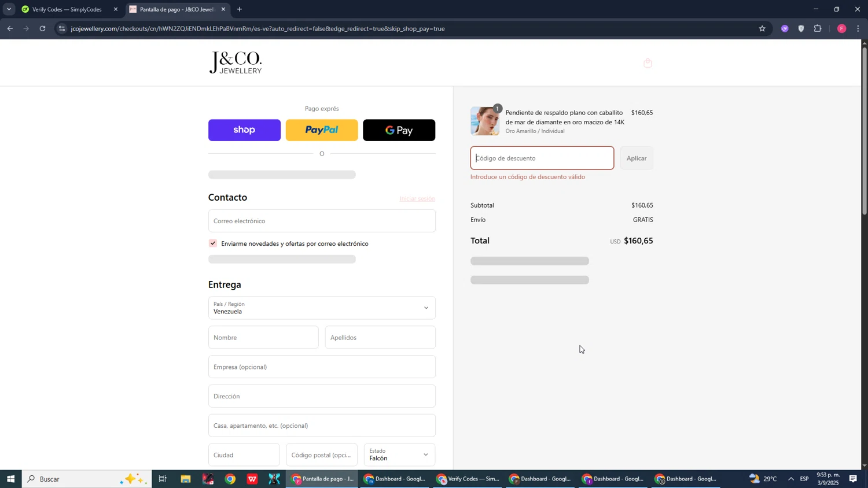
Task: Toggle Enviarme novedades y ofertas checkbox
Action: [213, 243]
